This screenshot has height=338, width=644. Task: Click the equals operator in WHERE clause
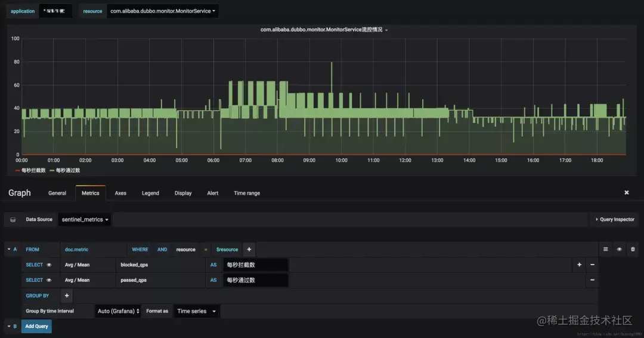tap(206, 250)
